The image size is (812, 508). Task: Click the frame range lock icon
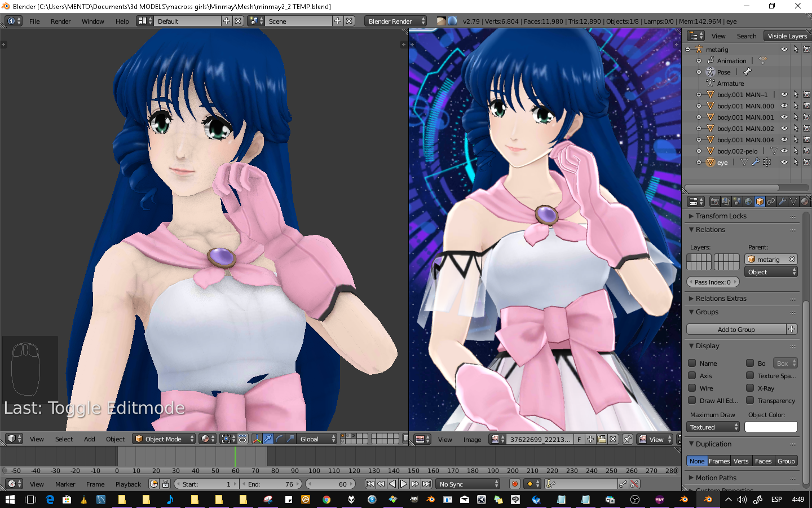165,484
